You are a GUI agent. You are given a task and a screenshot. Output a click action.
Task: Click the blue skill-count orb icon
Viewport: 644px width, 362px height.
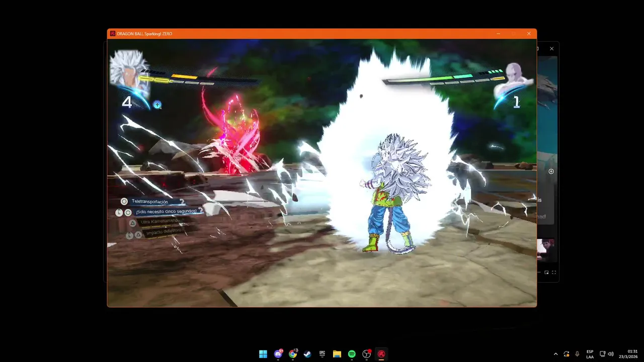[157, 105]
